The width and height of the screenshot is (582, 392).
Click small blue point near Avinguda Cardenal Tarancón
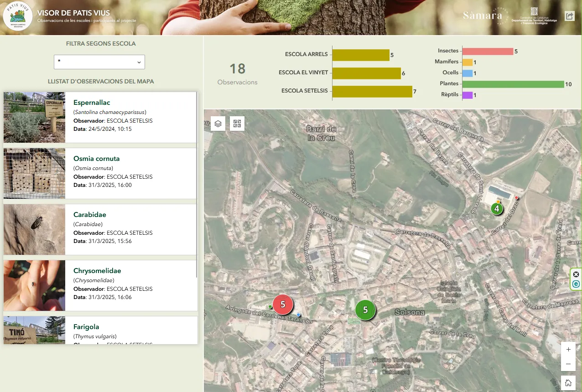coord(298,315)
